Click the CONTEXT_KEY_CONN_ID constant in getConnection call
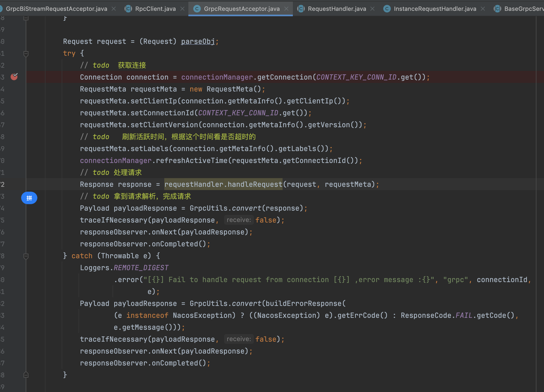The width and height of the screenshot is (544, 392). (x=356, y=77)
